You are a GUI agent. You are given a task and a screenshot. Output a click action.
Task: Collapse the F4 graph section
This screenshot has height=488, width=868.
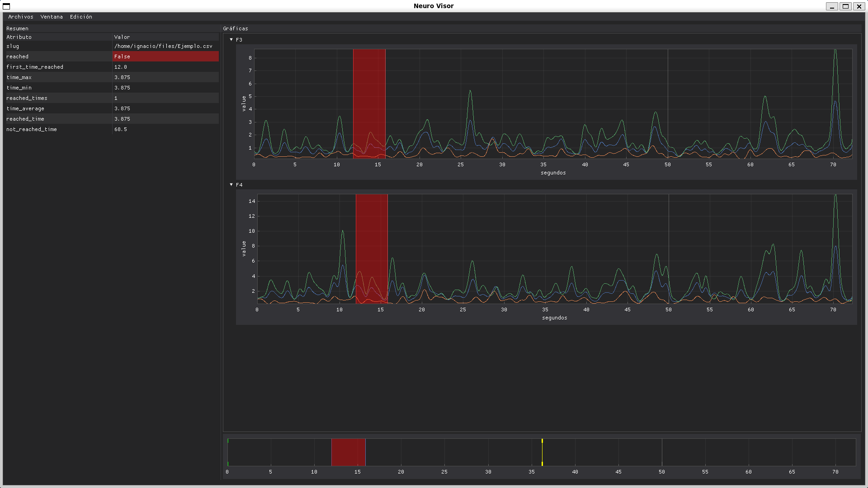tap(231, 185)
